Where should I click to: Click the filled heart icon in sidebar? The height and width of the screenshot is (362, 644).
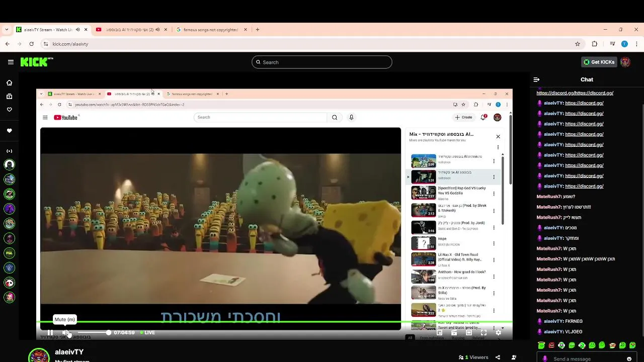[9, 131]
